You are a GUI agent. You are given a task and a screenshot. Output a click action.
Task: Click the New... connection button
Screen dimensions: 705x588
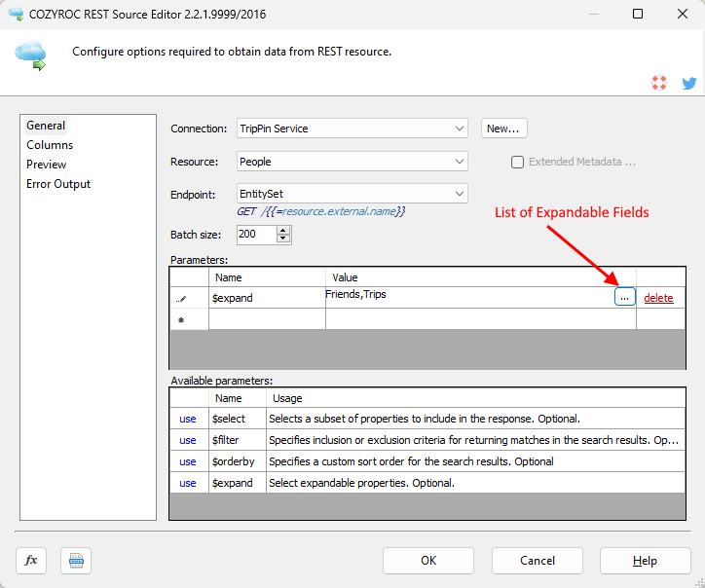click(504, 129)
